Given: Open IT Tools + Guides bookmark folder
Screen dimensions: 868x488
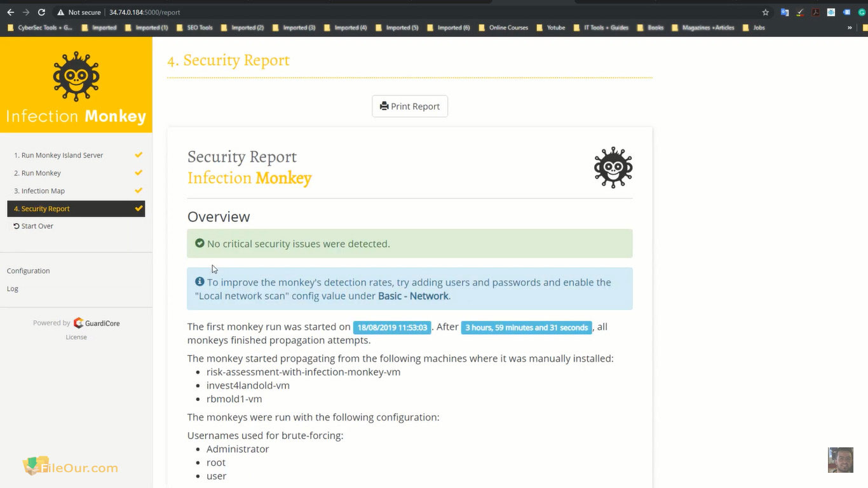Looking at the screenshot, I should click(x=601, y=28).
